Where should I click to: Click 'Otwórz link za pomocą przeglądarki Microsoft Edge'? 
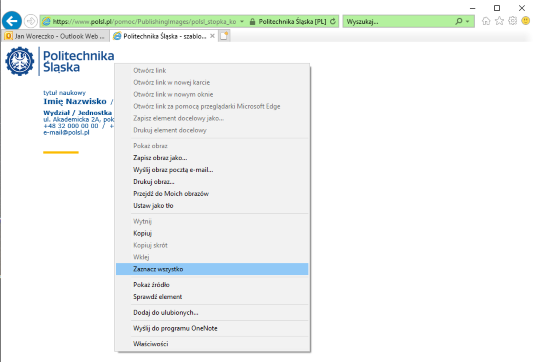[x=212, y=106]
